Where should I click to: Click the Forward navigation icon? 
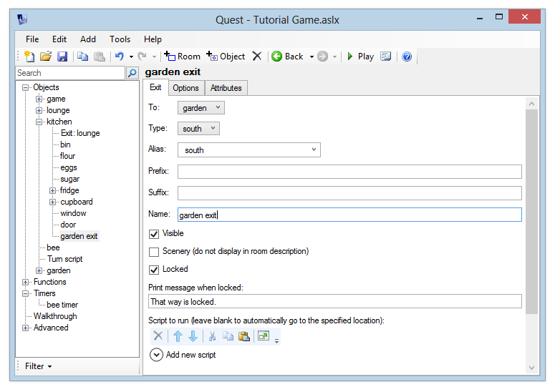pos(322,57)
